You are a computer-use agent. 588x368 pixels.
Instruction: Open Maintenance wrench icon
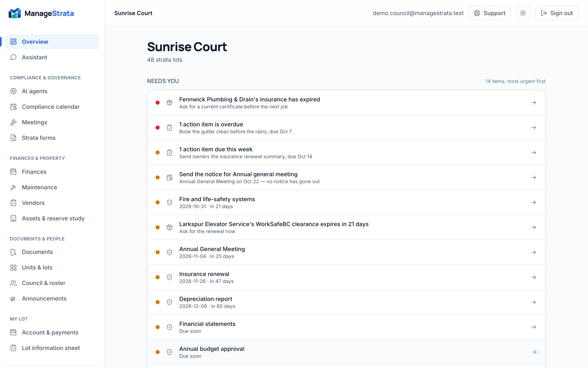click(13, 187)
